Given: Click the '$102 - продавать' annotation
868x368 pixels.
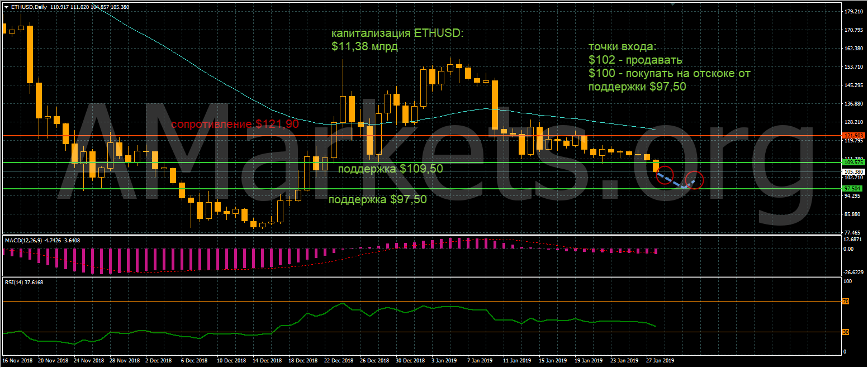Looking at the screenshot, I should pos(635,60).
